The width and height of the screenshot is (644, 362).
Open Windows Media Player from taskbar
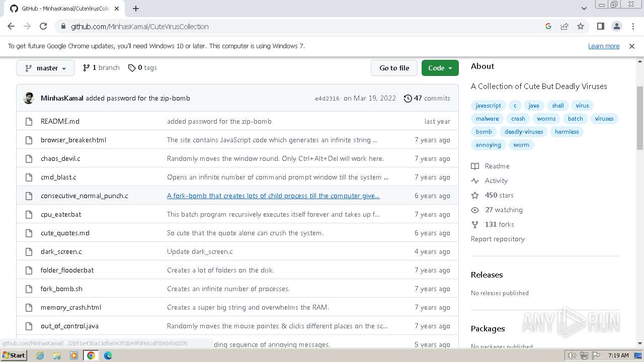(x=74, y=355)
